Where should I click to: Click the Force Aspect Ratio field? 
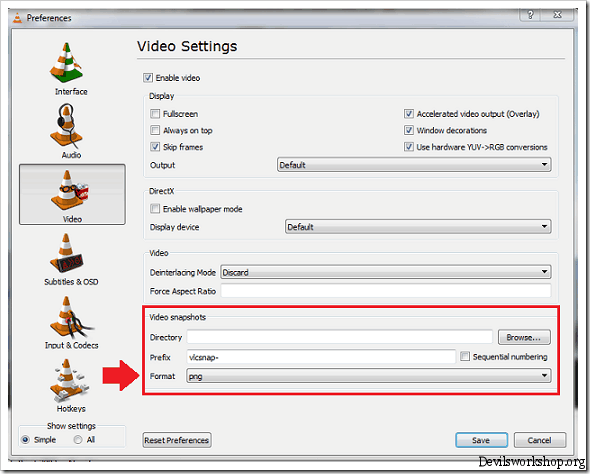click(386, 291)
